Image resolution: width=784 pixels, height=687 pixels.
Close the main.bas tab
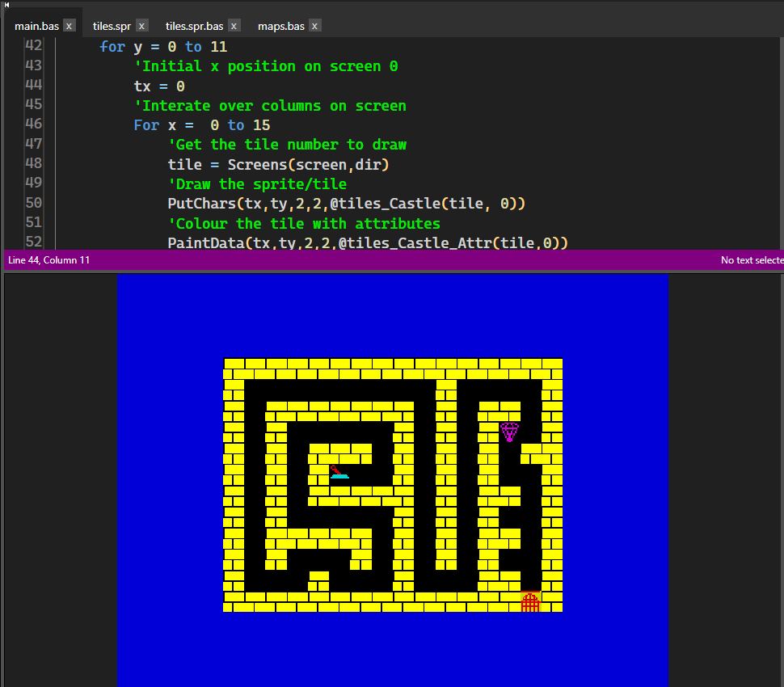(70, 27)
